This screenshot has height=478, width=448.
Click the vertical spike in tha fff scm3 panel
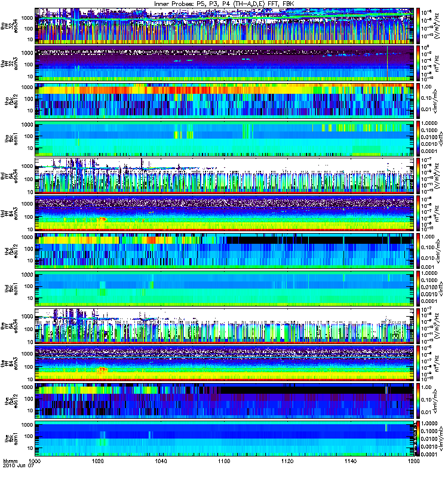(387, 63)
